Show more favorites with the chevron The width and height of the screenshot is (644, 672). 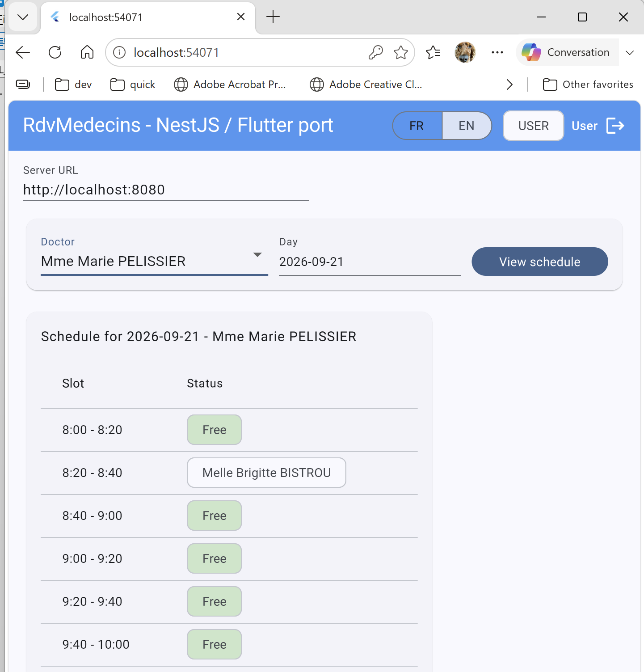(509, 85)
